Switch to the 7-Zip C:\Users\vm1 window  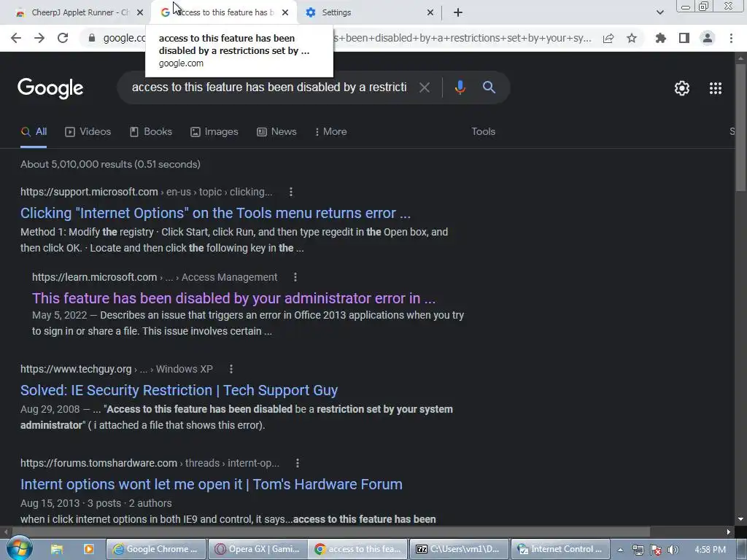pos(460,549)
